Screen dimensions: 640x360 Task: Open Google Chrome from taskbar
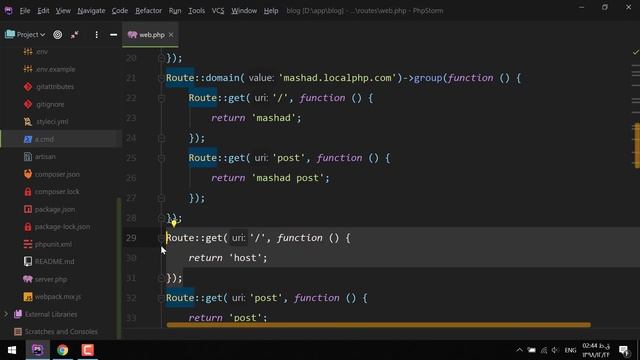coord(62,350)
